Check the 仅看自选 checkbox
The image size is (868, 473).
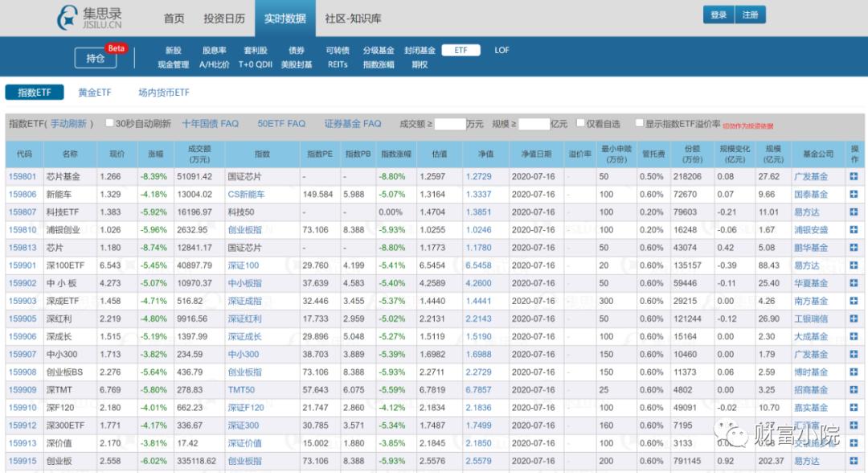tap(581, 122)
